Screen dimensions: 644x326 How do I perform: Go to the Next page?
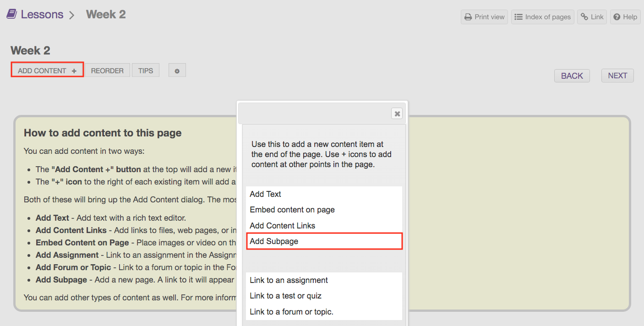pos(617,76)
